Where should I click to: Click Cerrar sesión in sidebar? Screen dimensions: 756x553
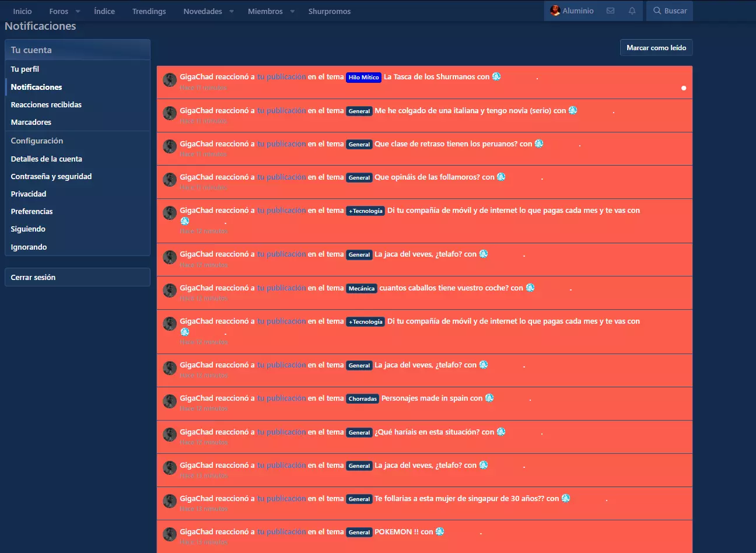[78, 277]
